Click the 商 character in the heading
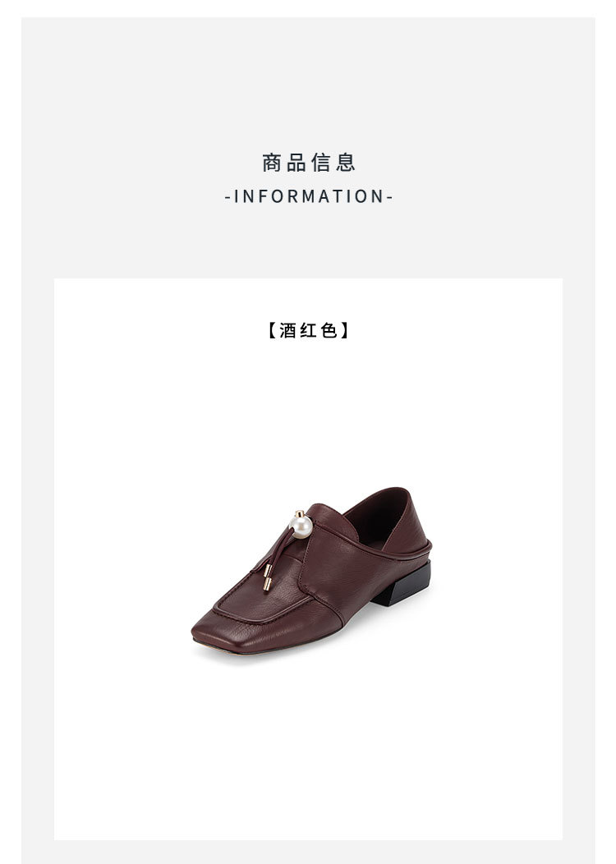This screenshot has height=864, width=616. [272, 163]
